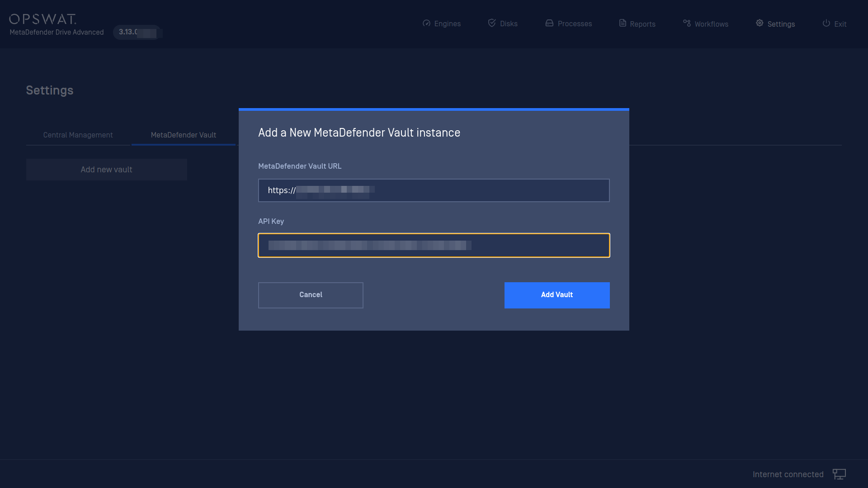Click the Engines gauge icon
Image resolution: width=868 pixels, height=488 pixels.
[x=426, y=23]
